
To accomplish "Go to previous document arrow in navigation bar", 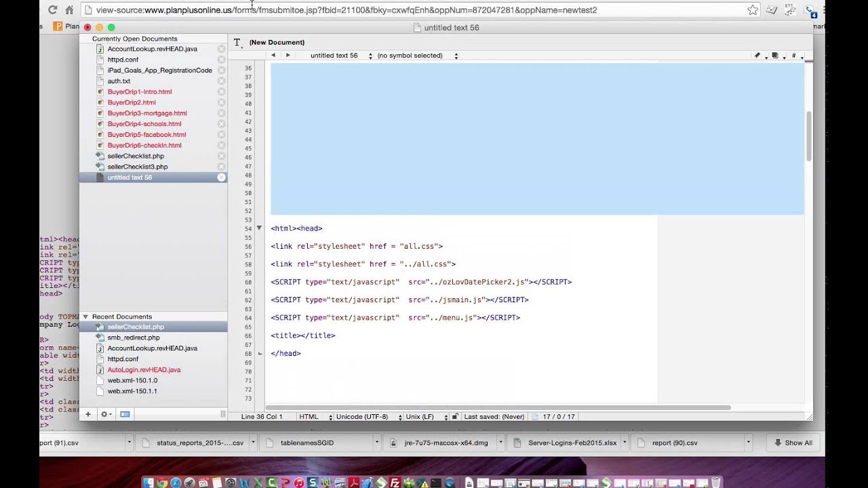I will tap(273, 56).
